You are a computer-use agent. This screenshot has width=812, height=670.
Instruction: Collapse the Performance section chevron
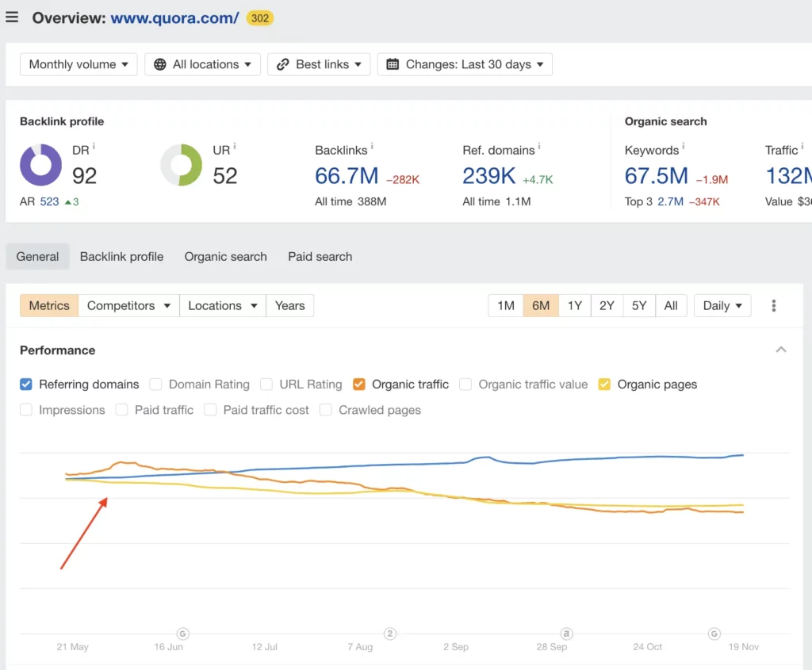point(781,350)
